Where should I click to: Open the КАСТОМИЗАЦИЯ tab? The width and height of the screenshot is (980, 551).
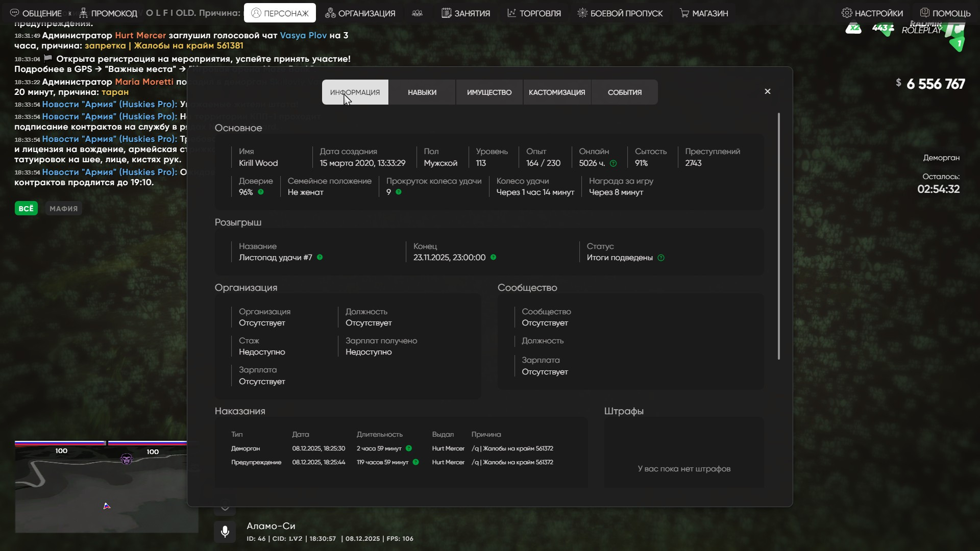coord(557,92)
